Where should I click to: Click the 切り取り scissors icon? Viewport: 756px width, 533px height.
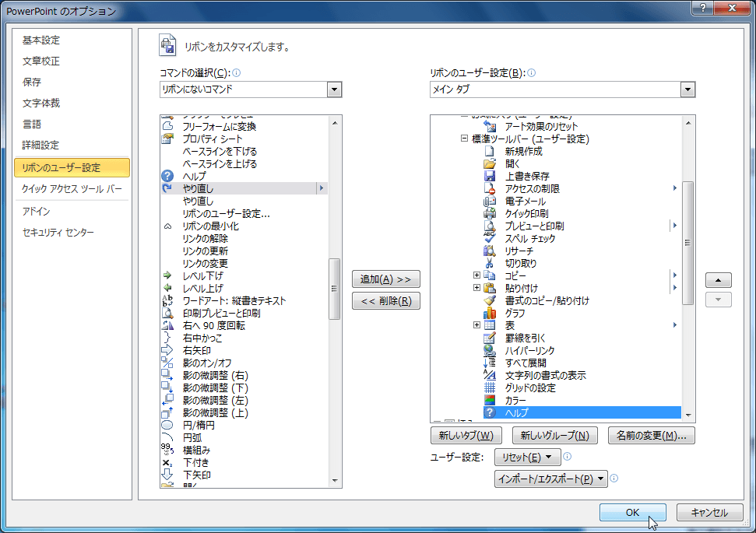[x=490, y=263]
